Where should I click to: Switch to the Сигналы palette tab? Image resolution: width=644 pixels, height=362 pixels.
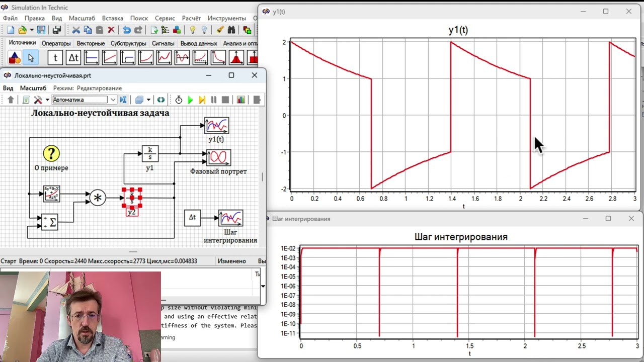pyautogui.click(x=163, y=43)
